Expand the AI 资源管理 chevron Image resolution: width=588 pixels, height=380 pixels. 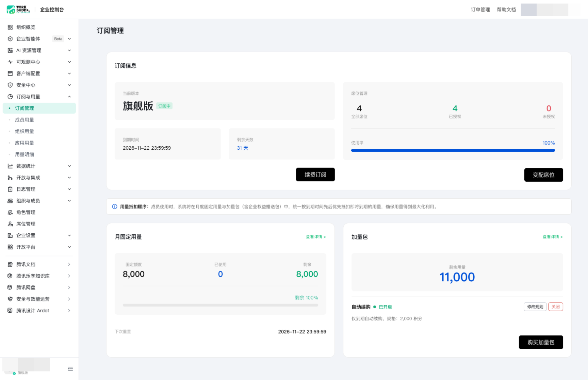coord(69,50)
